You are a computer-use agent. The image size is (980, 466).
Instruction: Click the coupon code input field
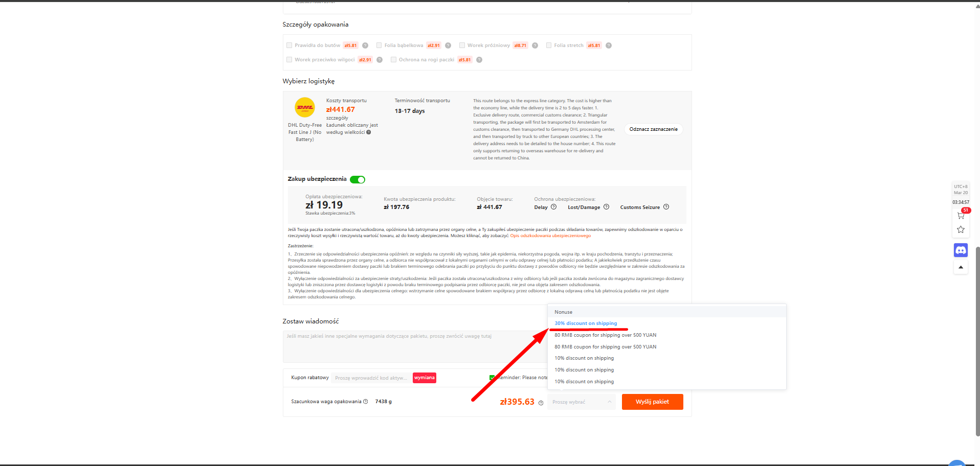(x=371, y=378)
